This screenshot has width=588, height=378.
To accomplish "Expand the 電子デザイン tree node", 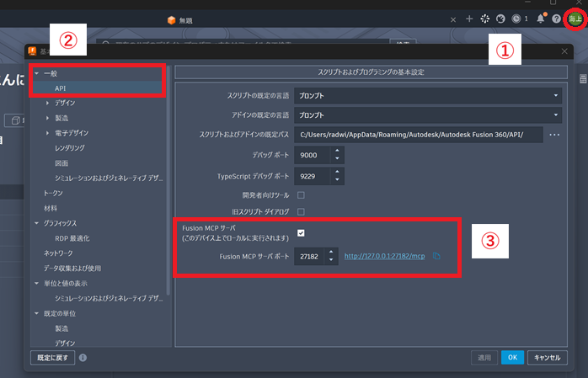I will 47,133.
